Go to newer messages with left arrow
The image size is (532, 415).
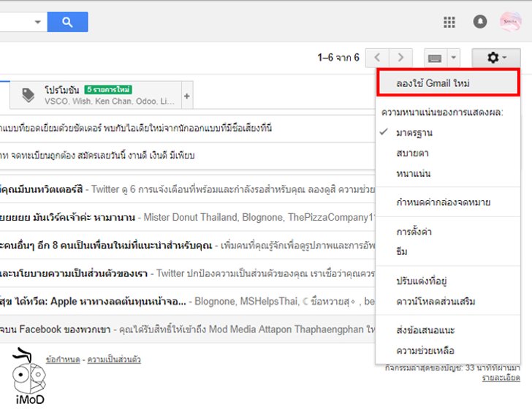point(377,58)
